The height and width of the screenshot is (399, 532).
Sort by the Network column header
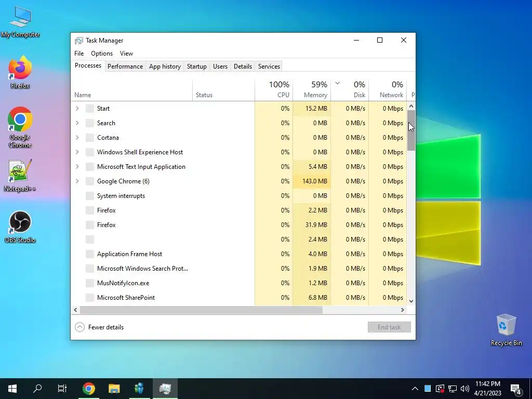388,89
